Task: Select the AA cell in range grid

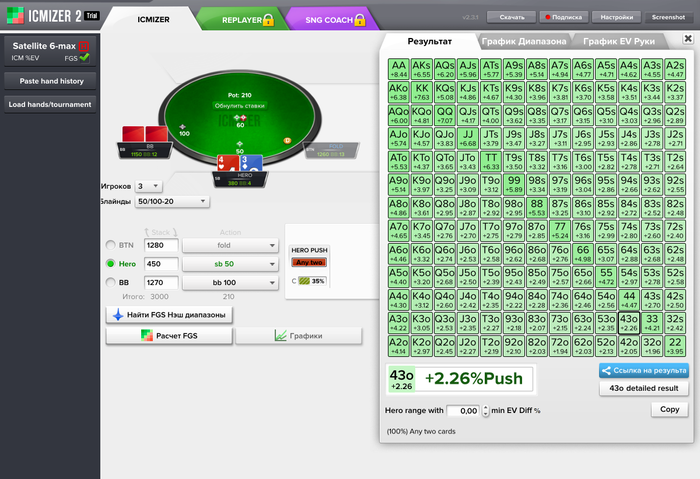Action: coord(399,69)
